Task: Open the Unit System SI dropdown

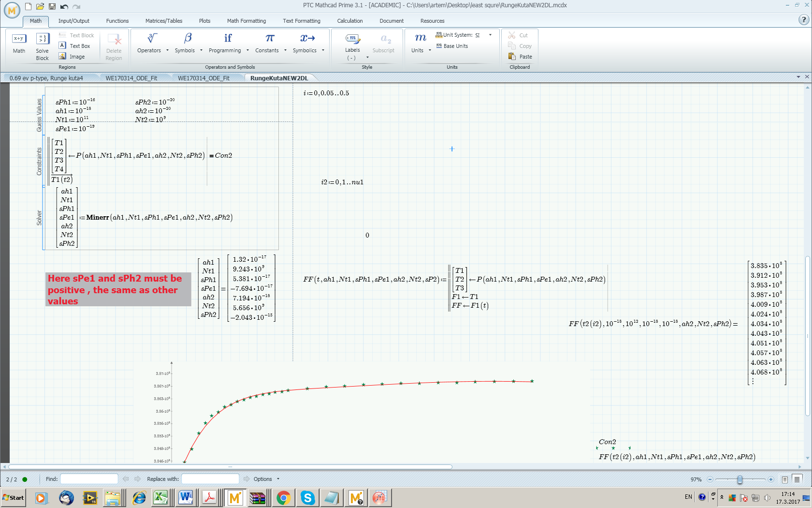Action: tap(490, 35)
